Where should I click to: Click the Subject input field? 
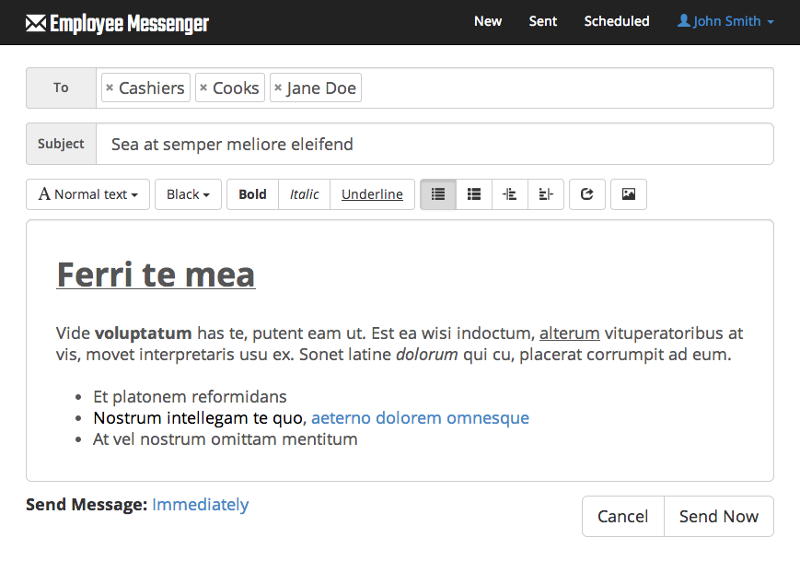click(x=435, y=144)
